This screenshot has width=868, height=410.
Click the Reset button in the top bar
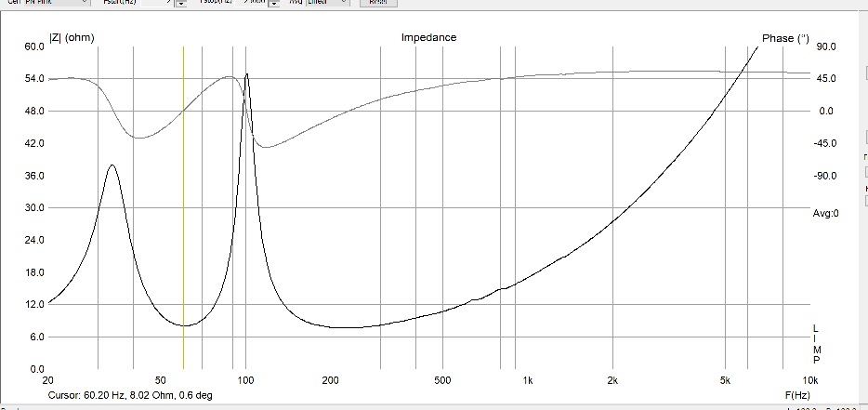378,2
